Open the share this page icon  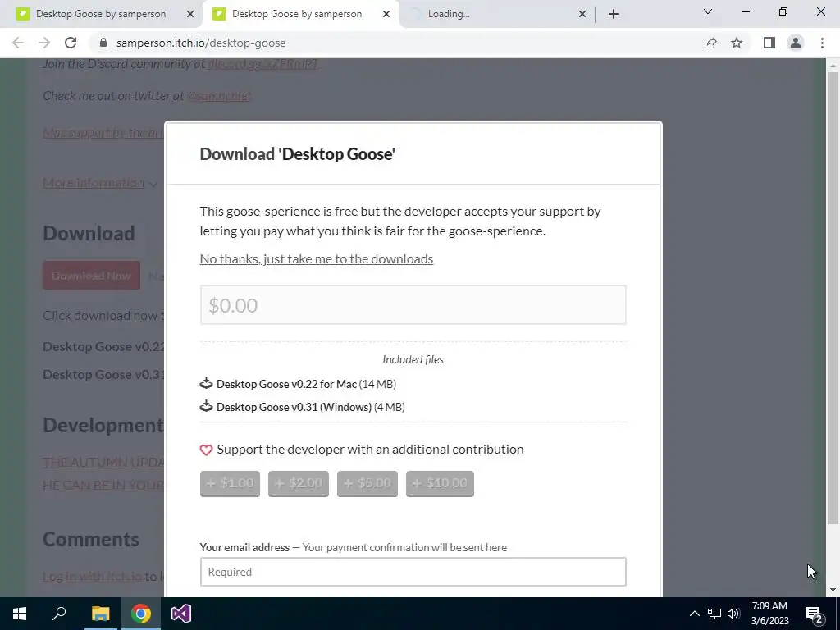pos(710,43)
